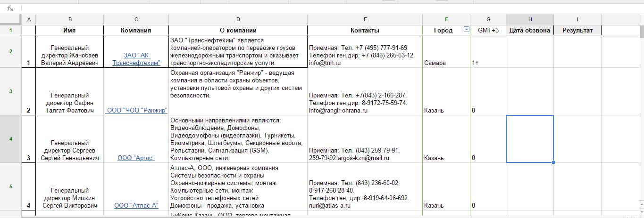Select the Охранная организация "Ранжир" description cell
This screenshot has height=218, width=644.
pos(238,91)
